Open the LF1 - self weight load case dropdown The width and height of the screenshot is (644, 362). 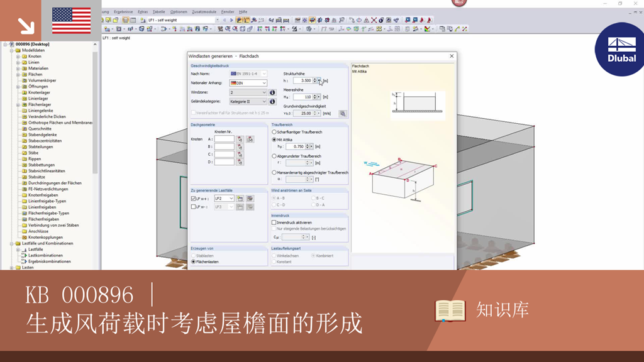point(217,20)
